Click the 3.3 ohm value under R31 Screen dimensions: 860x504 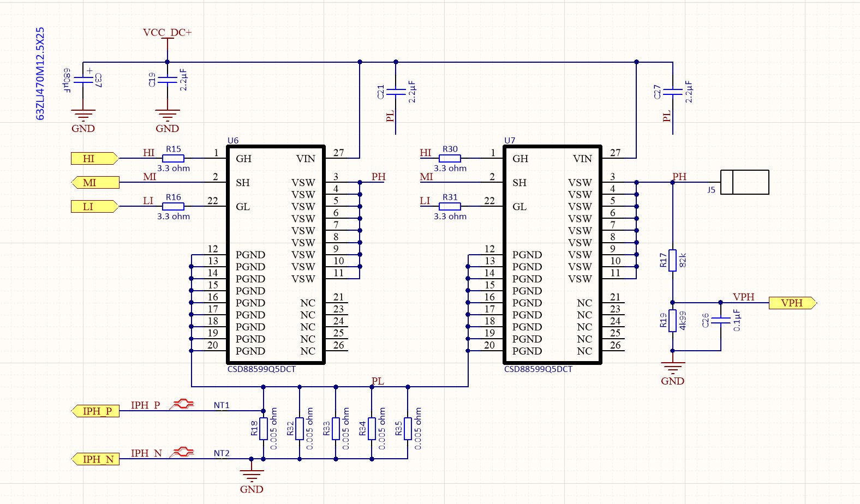[x=450, y=217]
